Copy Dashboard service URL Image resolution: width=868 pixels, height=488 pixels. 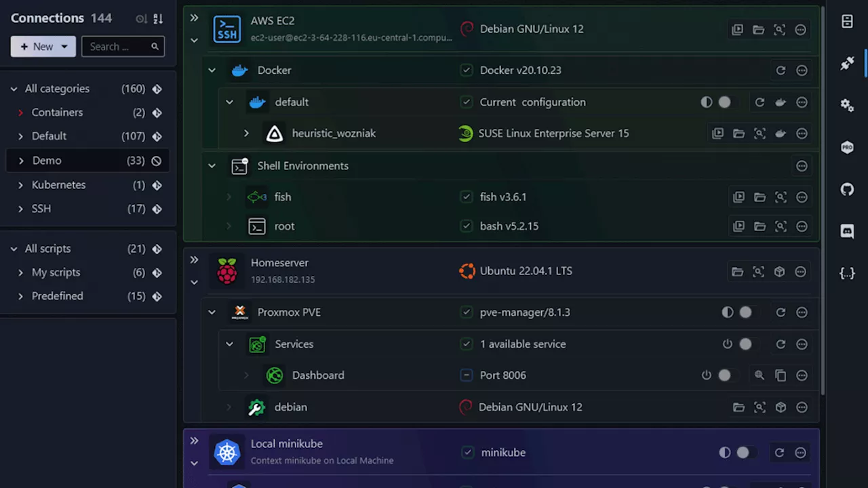pos(781,375)
